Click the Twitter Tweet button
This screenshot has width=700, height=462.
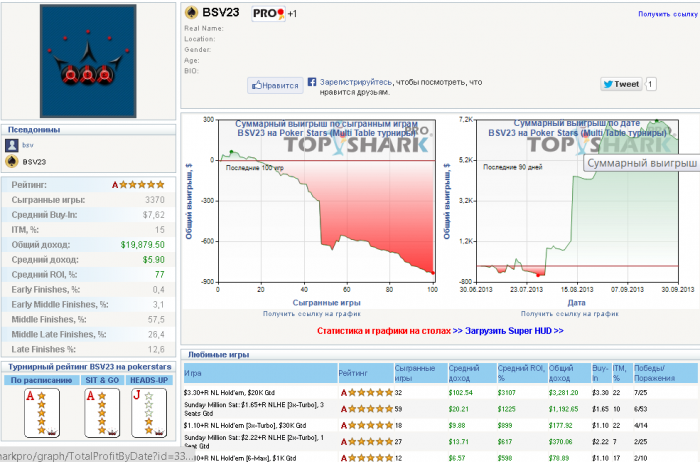click(621, 84)
